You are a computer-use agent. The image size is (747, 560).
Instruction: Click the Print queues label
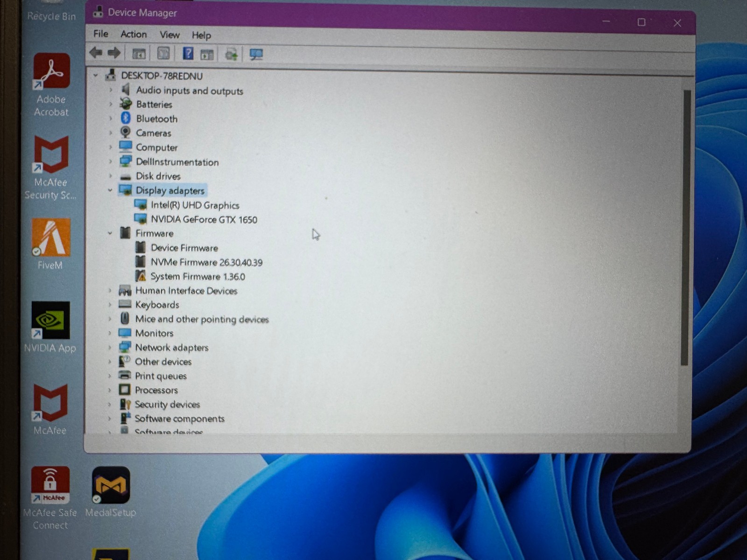pyautogui.click(x=161, y=376)
